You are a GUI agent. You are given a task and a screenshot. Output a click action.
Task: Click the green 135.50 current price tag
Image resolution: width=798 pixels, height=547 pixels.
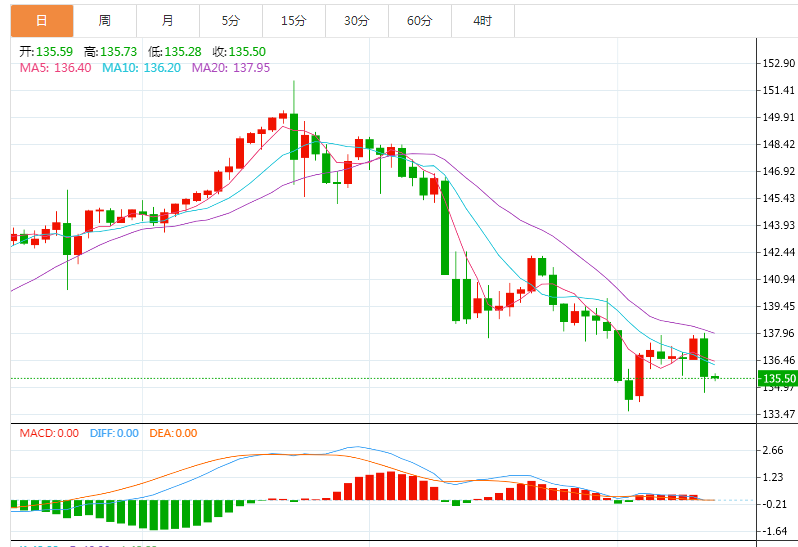[778, 379]
